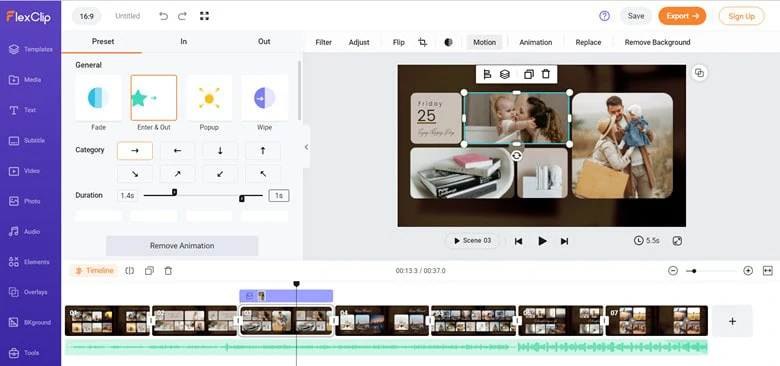The image size is (780, 366).
Task: Switch to the In animation tab
Action: [x=184, y=42]
